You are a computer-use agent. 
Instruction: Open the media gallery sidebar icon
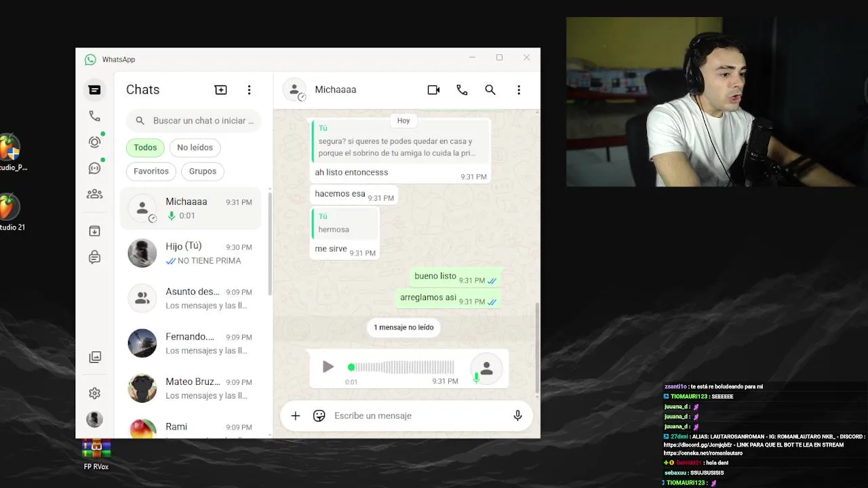point(95,357)
